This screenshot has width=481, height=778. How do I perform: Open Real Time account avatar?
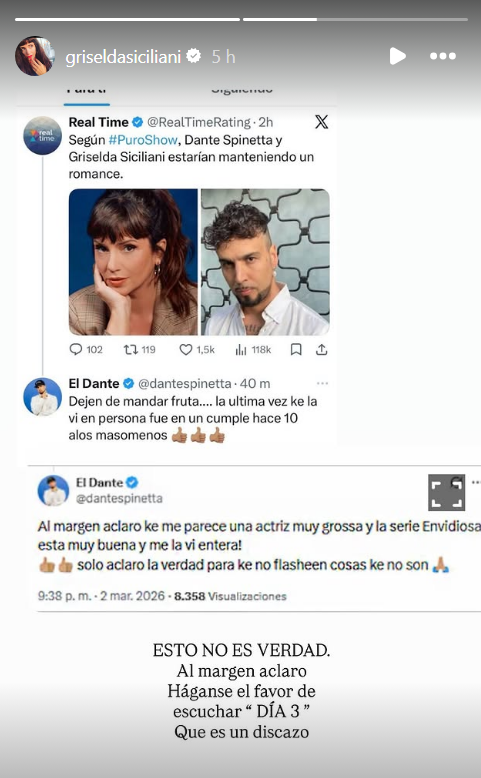pyautogui.click(x=43, y=135)
